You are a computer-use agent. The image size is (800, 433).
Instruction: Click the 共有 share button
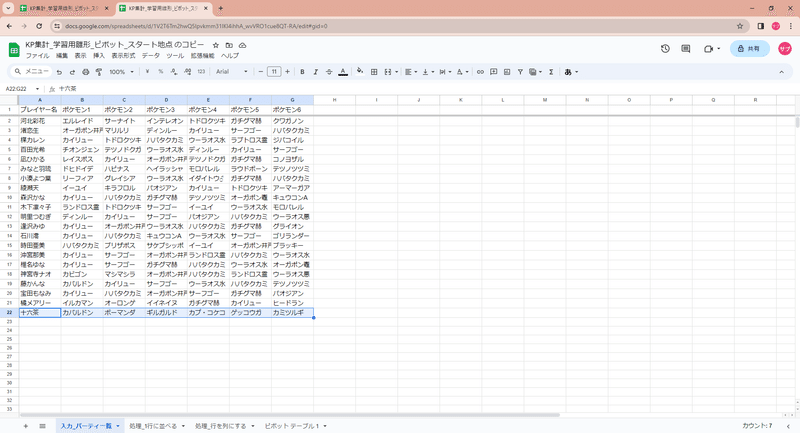pos(749,48)
